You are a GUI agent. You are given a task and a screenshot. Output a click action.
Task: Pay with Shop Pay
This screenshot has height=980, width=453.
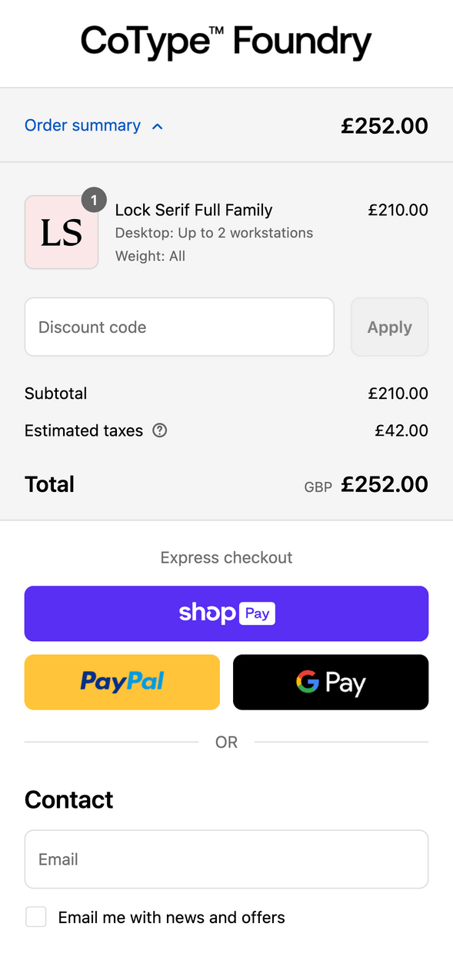click(x=226, y=613)
